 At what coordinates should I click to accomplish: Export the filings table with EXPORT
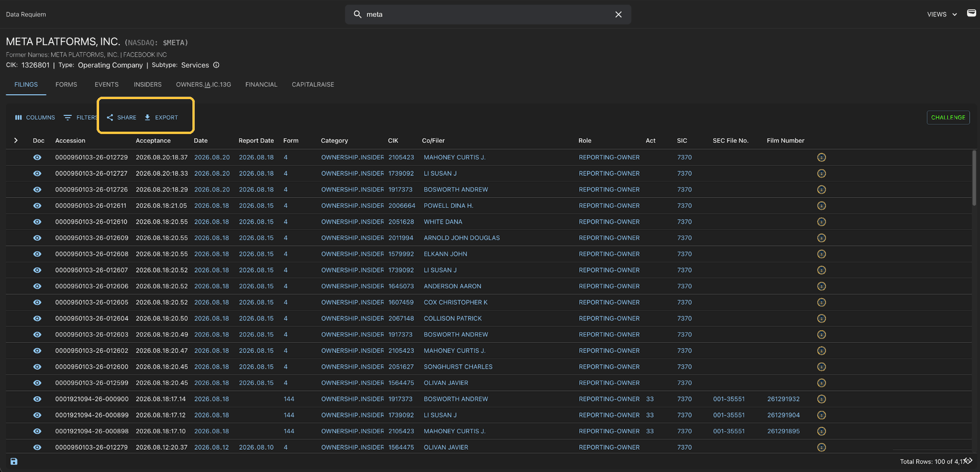[x=161, y=118]
